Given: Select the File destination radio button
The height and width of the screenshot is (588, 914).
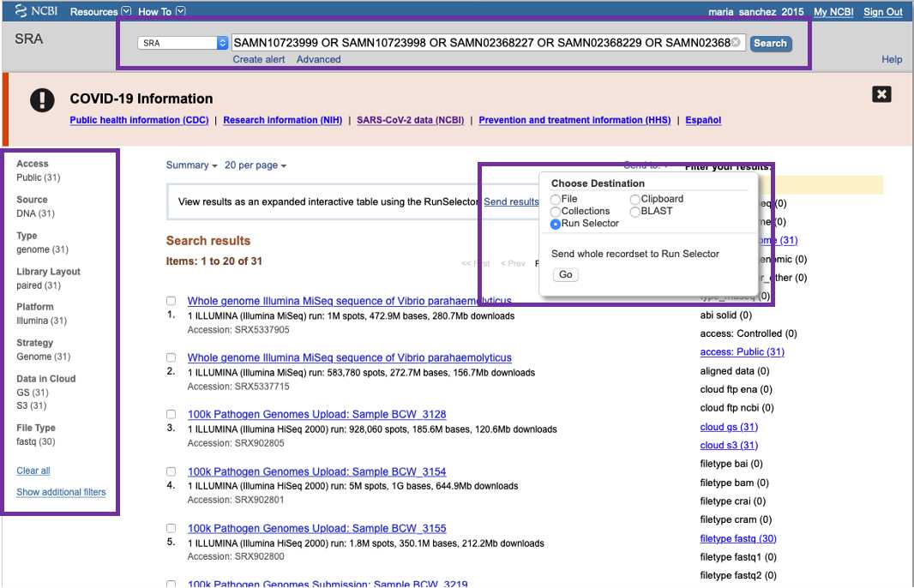Looking at the screenshot, I should tap(556, 200).
